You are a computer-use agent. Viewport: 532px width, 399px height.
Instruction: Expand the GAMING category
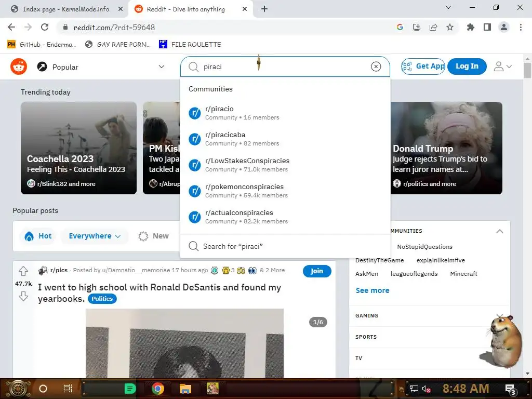(430, 316)
